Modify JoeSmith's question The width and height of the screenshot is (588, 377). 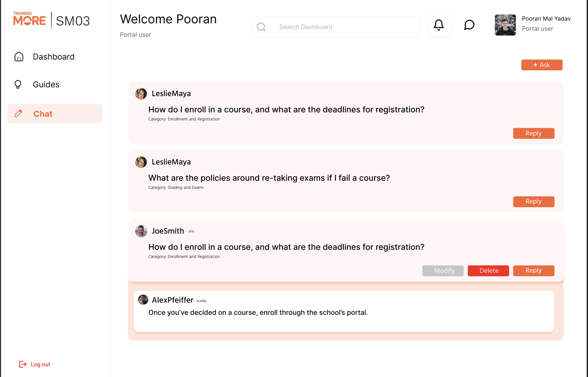443,271
